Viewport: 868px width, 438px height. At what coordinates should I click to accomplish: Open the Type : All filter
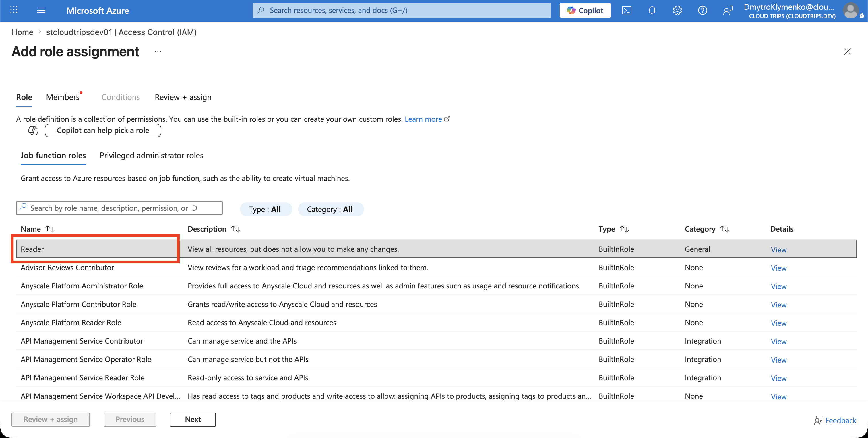pyautogui.click(x=266, y=209)
